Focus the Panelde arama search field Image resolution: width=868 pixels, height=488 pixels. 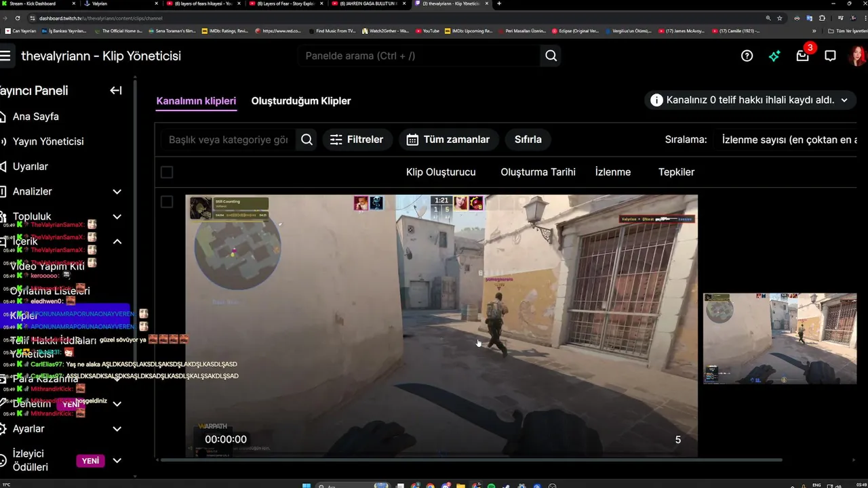tap(420, 56)
